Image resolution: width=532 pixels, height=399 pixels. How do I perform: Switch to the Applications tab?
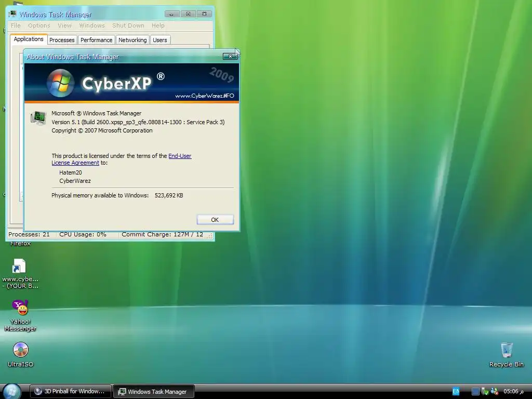click(x=29, y=39)
